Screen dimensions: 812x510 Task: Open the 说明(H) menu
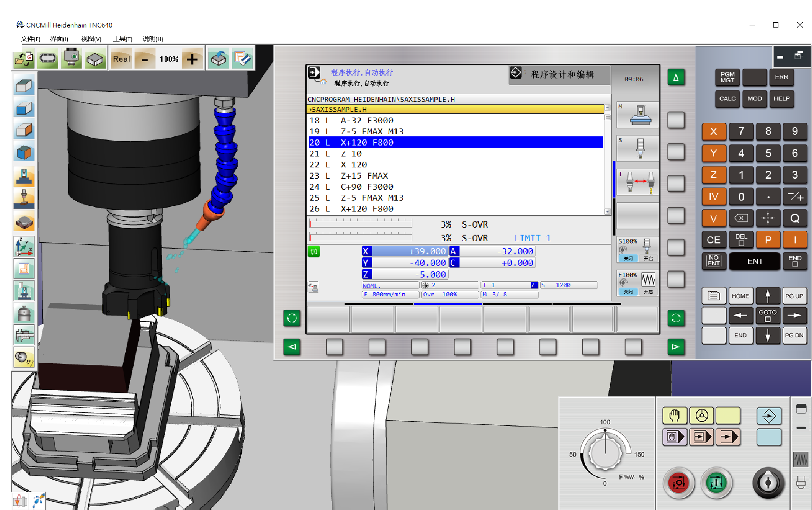(152, 39)
